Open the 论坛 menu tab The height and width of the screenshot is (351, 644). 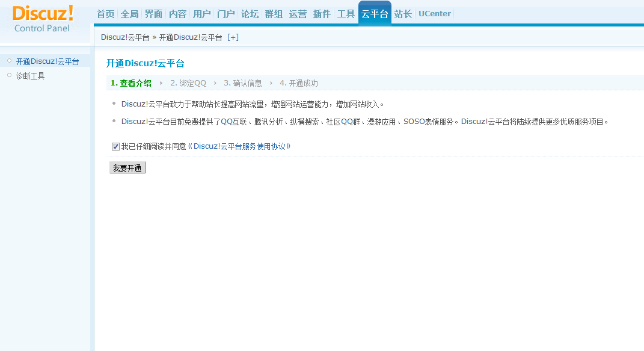click(x=250, y=14)
